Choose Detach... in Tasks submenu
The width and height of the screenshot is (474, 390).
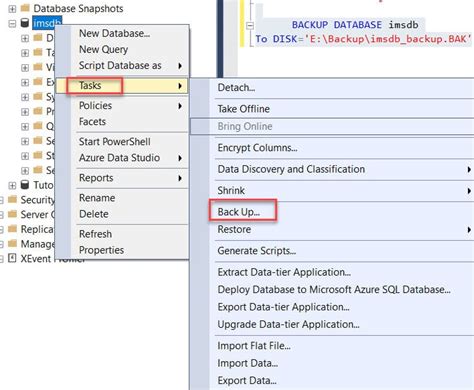332,88
